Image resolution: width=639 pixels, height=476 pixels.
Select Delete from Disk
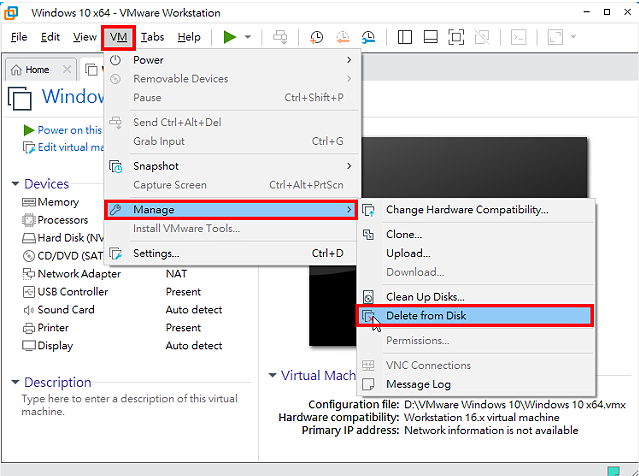click(x=475, y=316)
